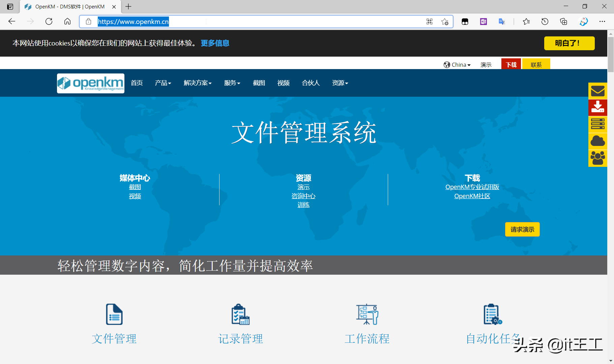Viewport: 614px width, 364px height.
Task: Open the 截图 navbar item
Action: pyautogui.click(x=259, y=83)
